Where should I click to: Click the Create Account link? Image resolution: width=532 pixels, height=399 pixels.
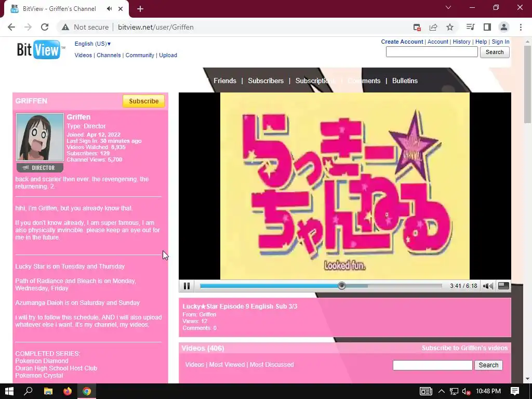click(x=402, y=42)
